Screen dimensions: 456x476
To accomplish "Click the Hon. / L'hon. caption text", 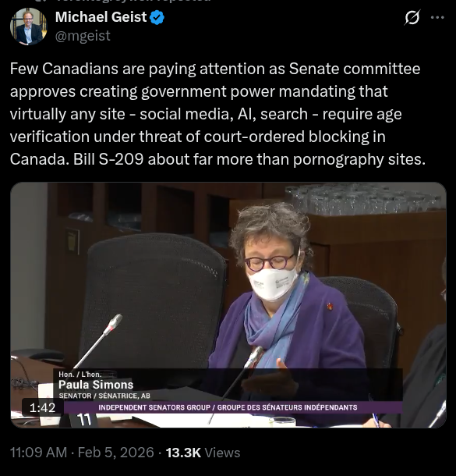I will (80, 375).
